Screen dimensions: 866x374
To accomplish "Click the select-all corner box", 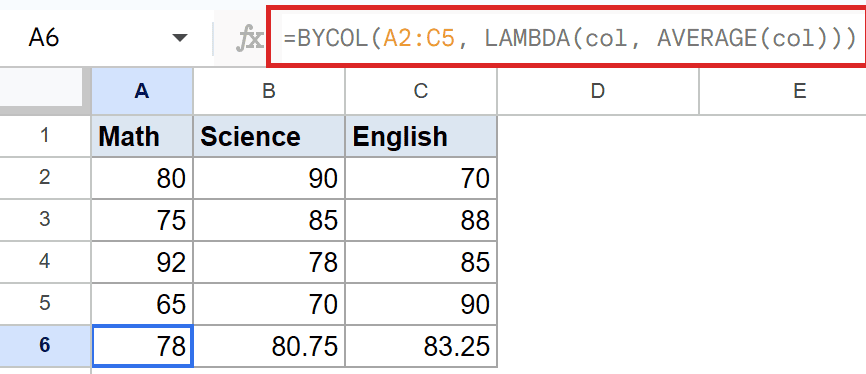I will pyautogui.click(x=45, y=91).
